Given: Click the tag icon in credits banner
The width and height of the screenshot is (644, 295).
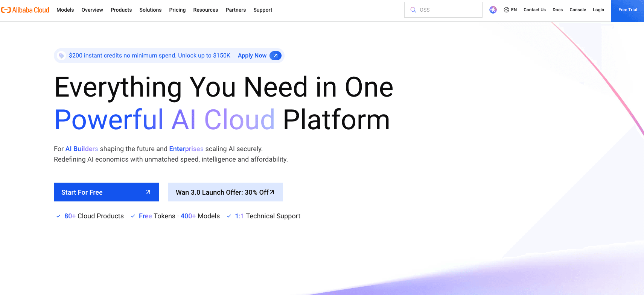Looking at the screenshot, I should tap(61, 56).
